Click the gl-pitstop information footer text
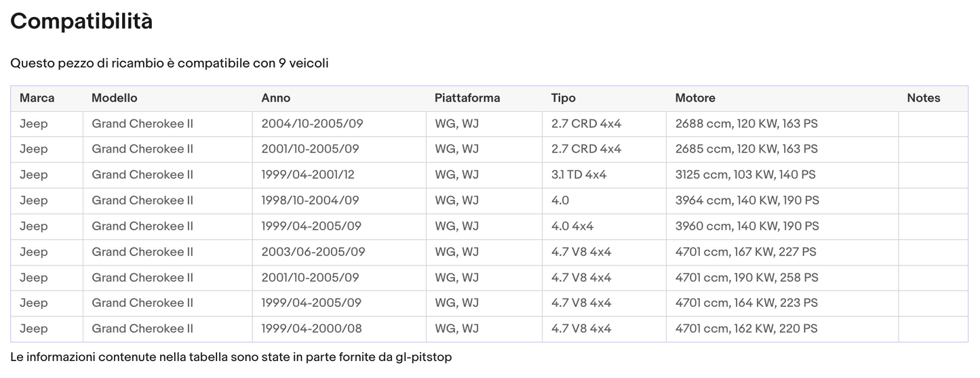The height and width of the screenshot is (378, 980). (231, 357)
